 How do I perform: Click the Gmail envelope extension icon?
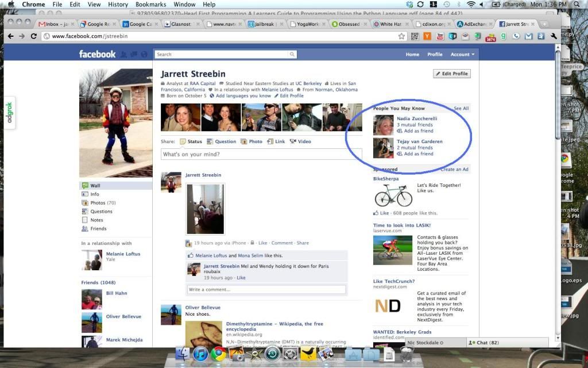(x=529, y=36)
